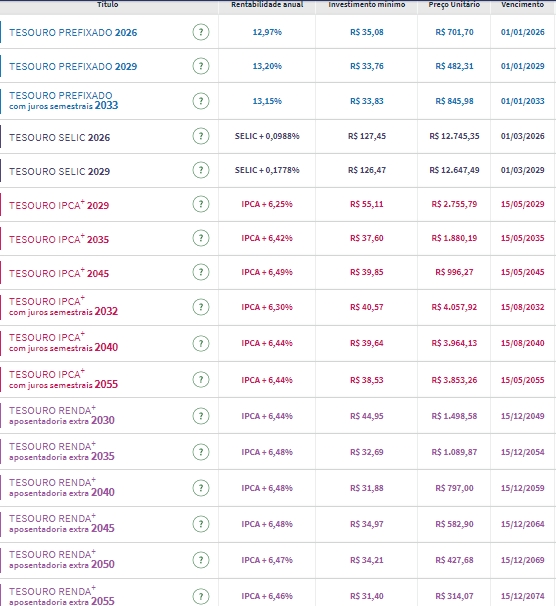This screenshot has width=556, height=606.
Task: Show info icon for Tesouro Selic 2029
Action: click(201, 170)
